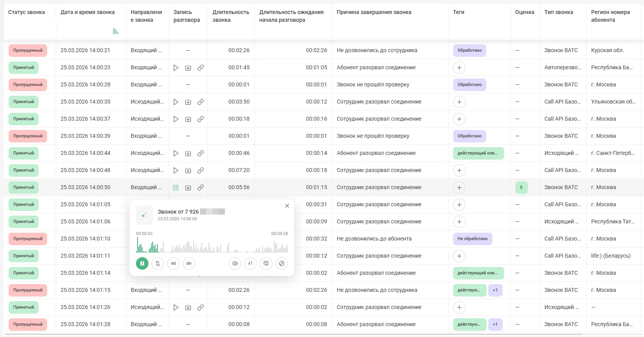
Task: Change playback speed with the x1 button
Action: (x=251, y=263)
